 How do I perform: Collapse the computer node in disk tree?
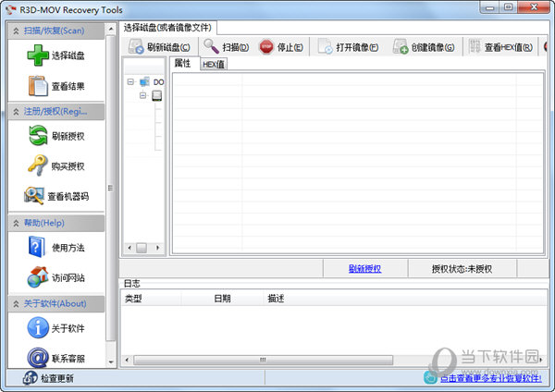pos(130,82)
